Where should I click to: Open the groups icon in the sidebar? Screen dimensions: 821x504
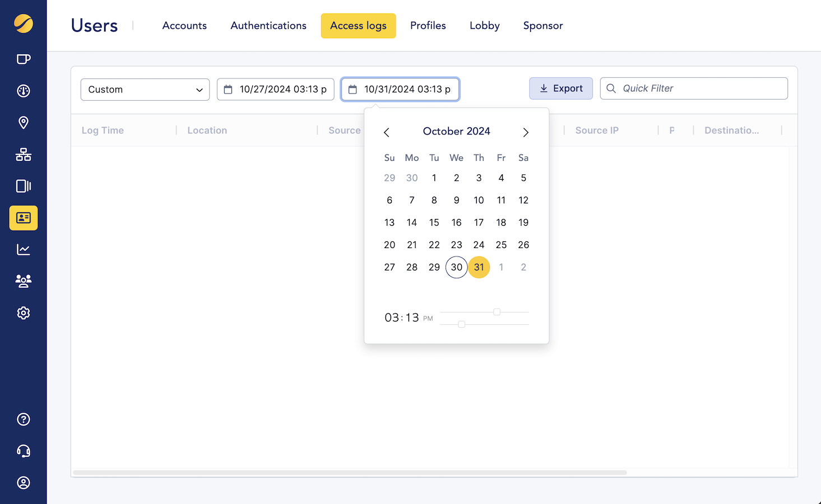point(23,281)
